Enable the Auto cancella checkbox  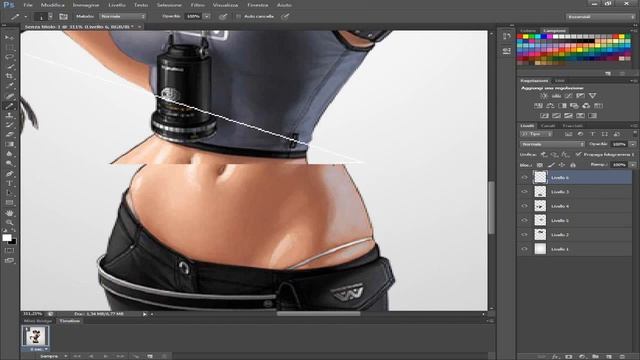click(x=238, y=17)
